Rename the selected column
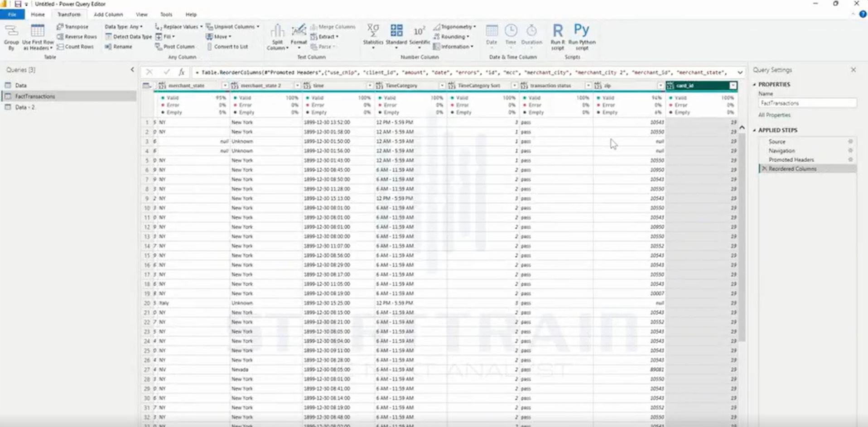The width and height of the screenshot is (868, 427). [x=118, y=47]
